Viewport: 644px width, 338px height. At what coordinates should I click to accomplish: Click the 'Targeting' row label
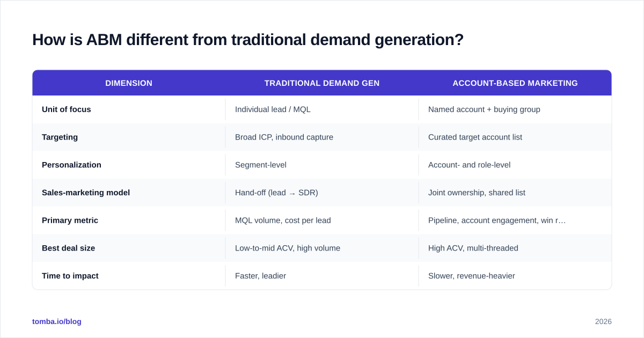[60, 137]
